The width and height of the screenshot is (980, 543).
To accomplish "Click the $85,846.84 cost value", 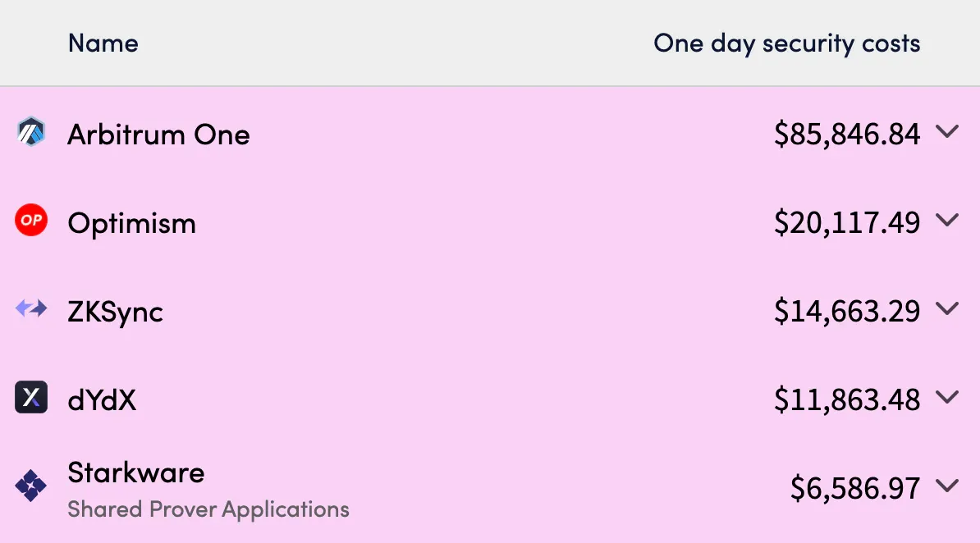I will 848,134.
